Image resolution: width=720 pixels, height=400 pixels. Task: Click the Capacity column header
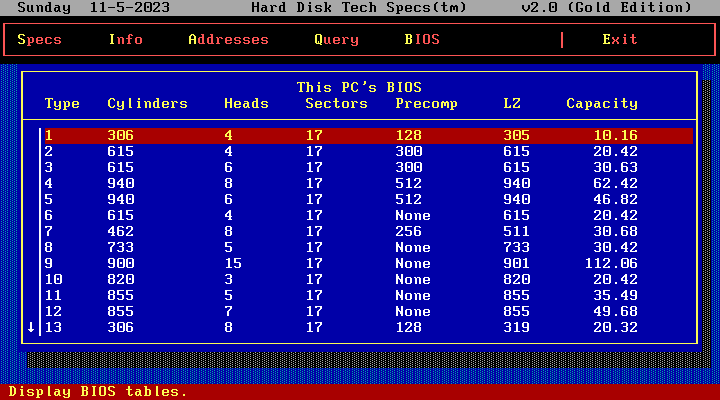(602, 104)
